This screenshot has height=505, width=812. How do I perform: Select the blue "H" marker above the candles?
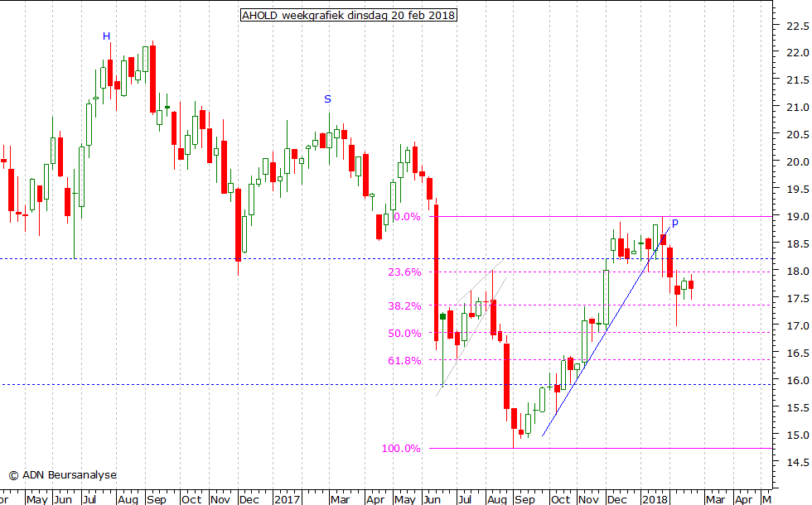coord(106,36)
